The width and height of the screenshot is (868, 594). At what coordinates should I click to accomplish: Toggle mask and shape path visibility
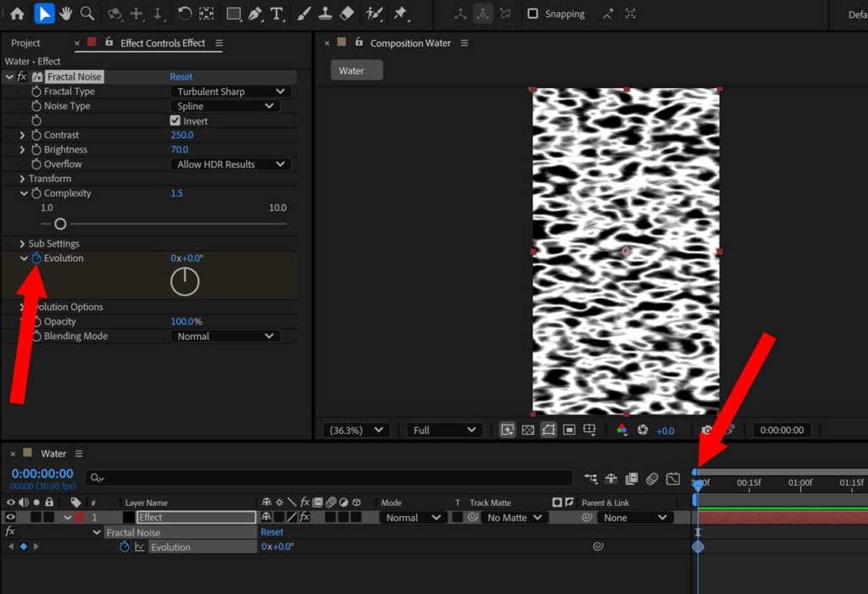548,430
